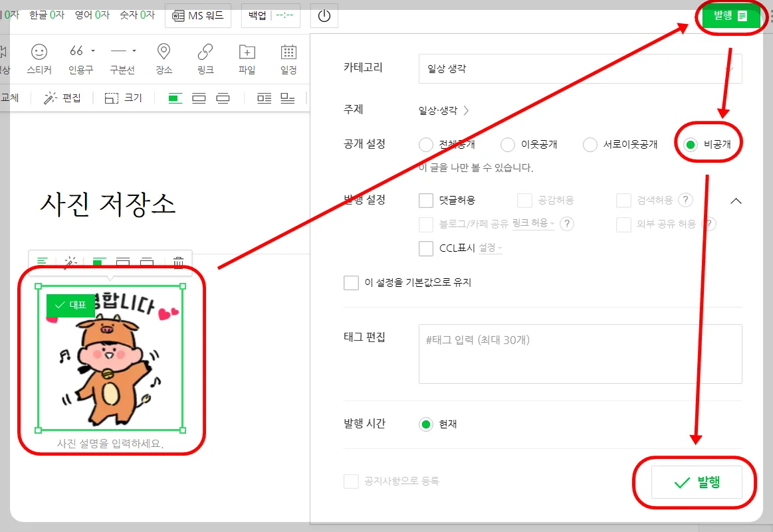773x532 pixels.
Task: Select the 전체공개 visibility option
Action: click(x=426, y=145)
